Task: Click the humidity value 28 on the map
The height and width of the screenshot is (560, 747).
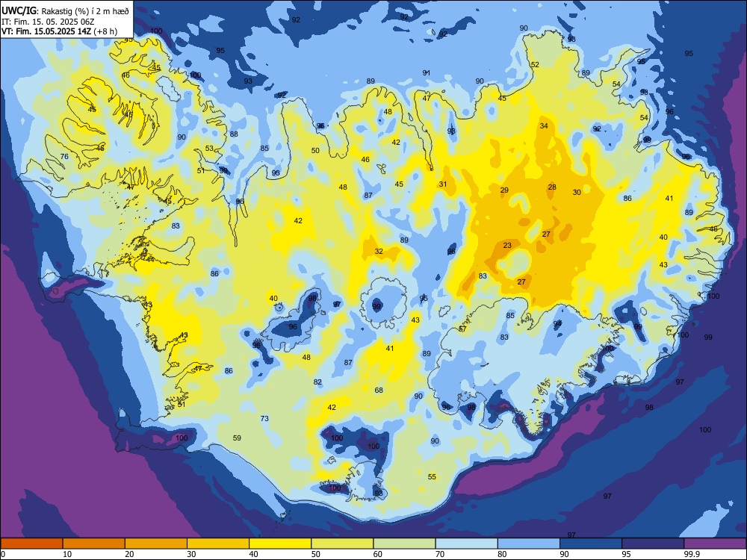Action: 552,187
